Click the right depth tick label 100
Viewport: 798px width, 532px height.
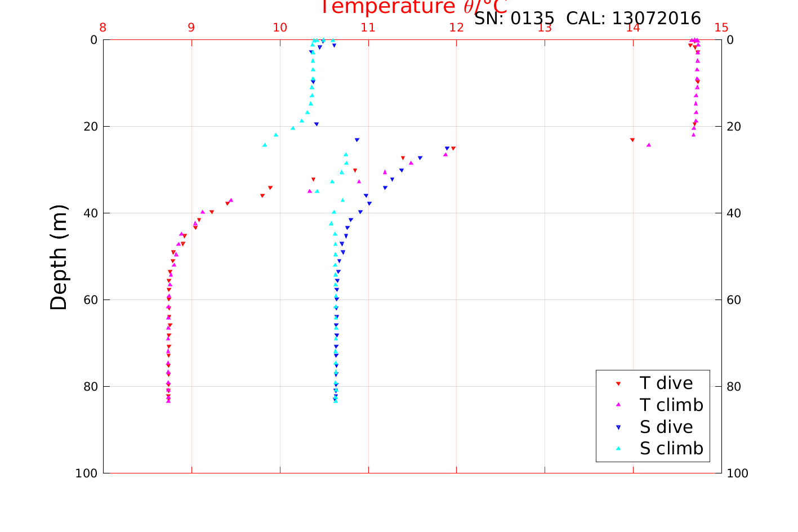tap(738, 473)
